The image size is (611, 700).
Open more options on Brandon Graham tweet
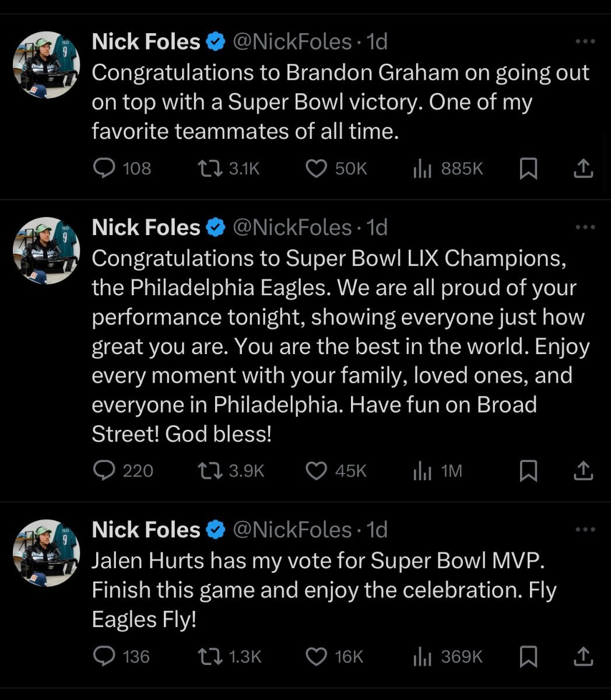[x=584, y=42]
